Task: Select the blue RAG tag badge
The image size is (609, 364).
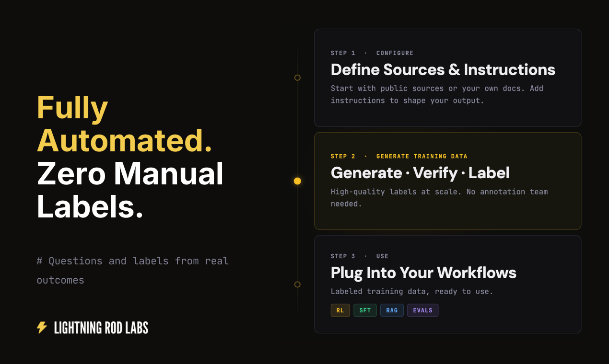Action: [x=392, y=310]
